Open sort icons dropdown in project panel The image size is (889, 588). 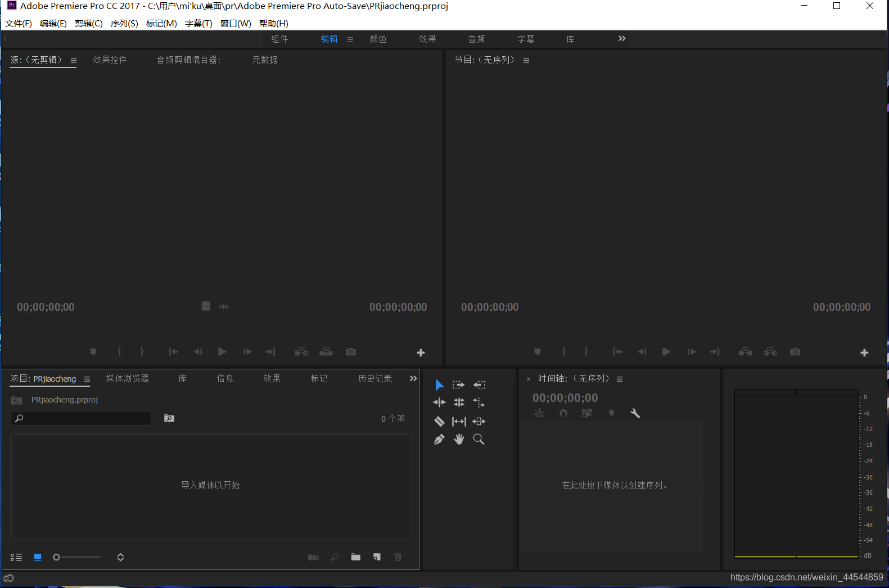coord(120,557)
